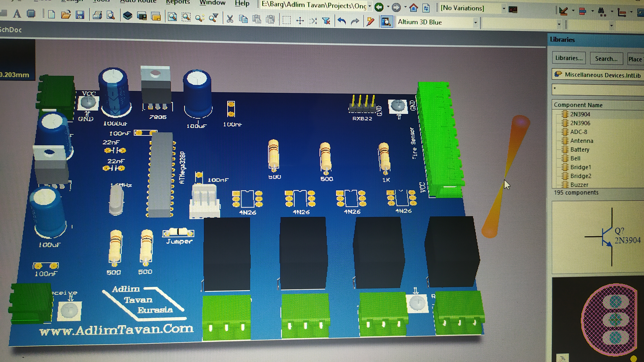Open the [No Variations] dropdown

pos(504,9)
